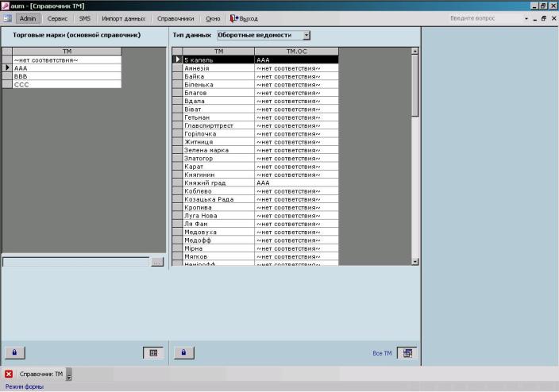The height and width of the screenshot is (392, 559).
Task: Close the Справочник ТМ tab with red X
Action: (x=9, y=374)
